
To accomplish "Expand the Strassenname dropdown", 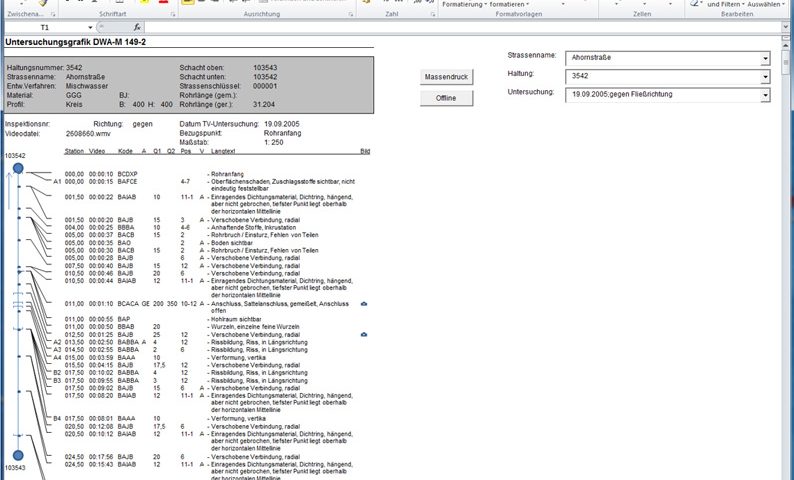I will 765,58.
